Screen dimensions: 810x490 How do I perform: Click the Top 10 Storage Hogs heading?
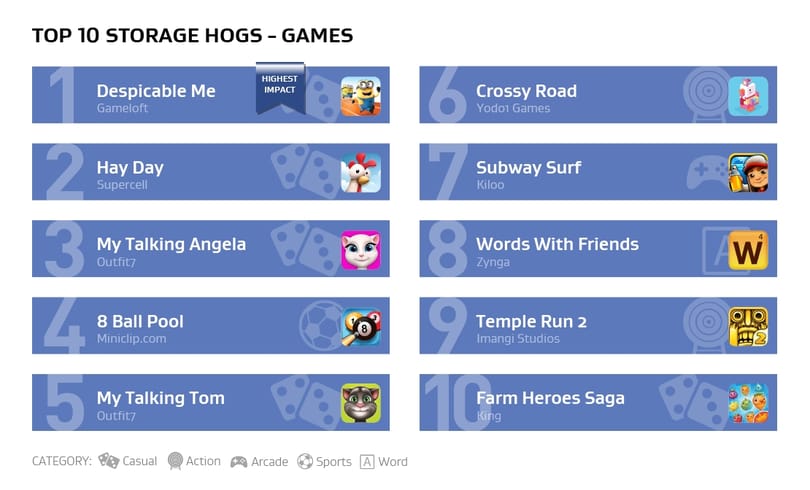[x=192, y=36]
